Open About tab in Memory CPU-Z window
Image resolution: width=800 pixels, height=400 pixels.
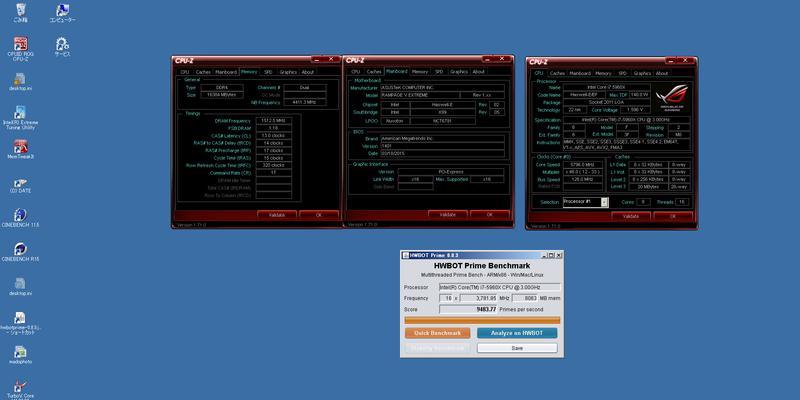click(x=308, y=72)
